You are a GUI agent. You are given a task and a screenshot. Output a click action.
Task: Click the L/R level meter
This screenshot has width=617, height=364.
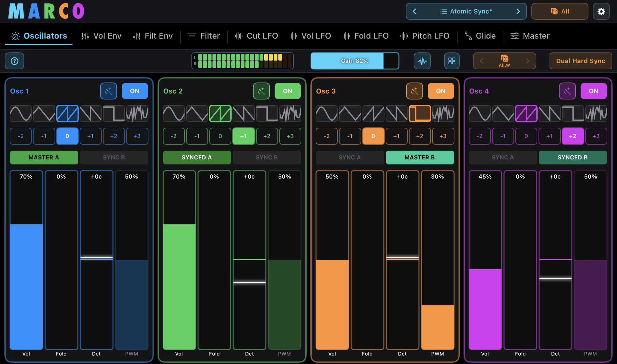[243, 61]
